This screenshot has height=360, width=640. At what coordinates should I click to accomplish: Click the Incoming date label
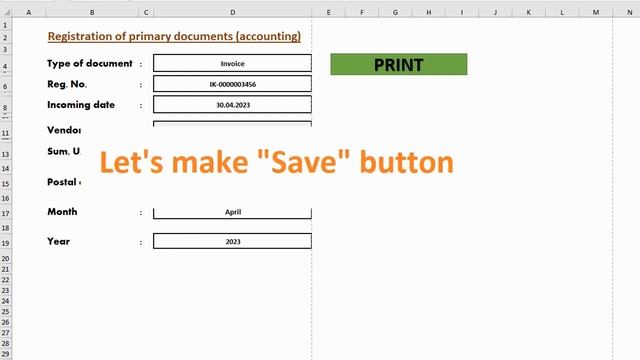click(81, 104)
